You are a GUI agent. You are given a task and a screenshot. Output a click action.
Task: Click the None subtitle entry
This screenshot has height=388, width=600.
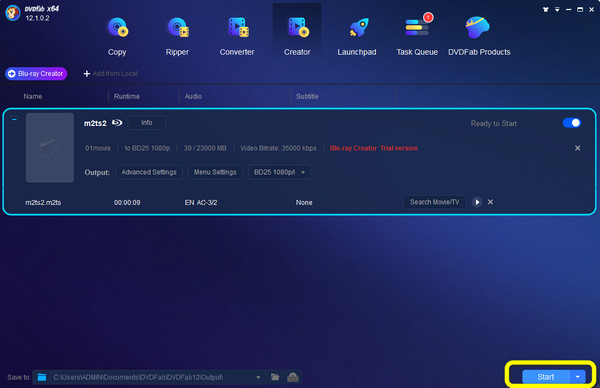click(x=304, y=202)
